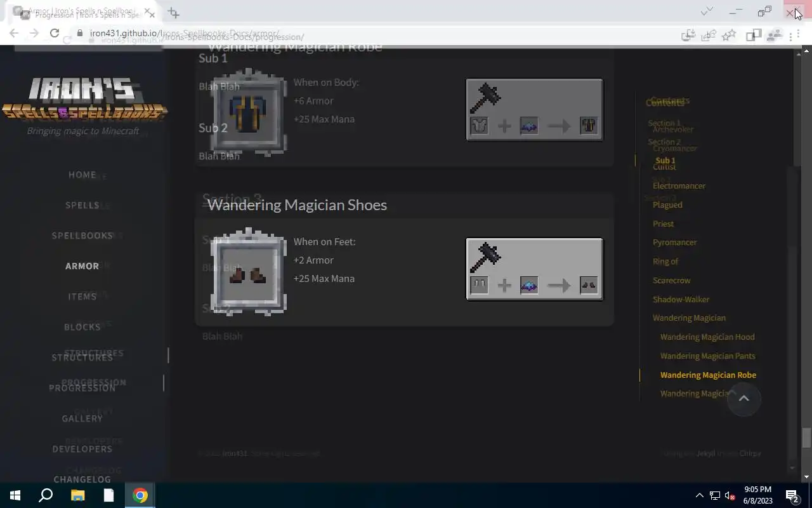
Task: Click the arcane cloth ingredient in Robe recipe
Action: 529,126
